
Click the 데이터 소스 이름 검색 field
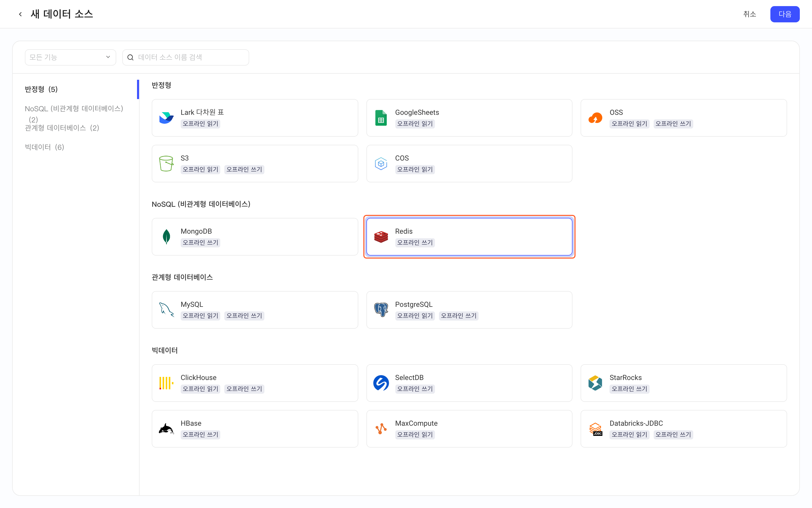click(x=185, y=57)
